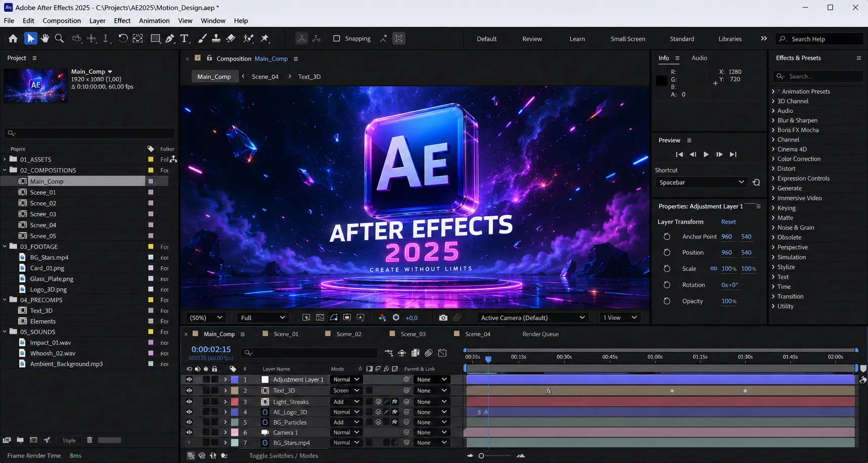The image size is (868, 463).
Task: Click the Effects & Presets search field
Action: click(x=819, y=76)
